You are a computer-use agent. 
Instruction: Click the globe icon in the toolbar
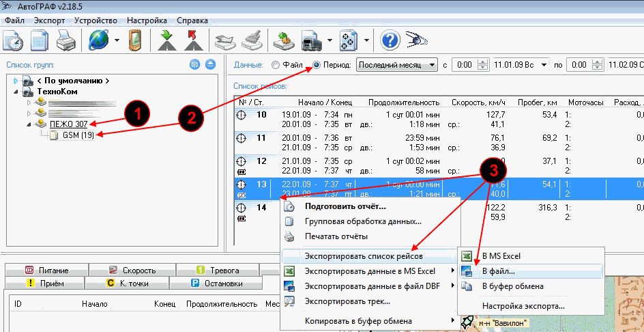click(x=98, y=40)
